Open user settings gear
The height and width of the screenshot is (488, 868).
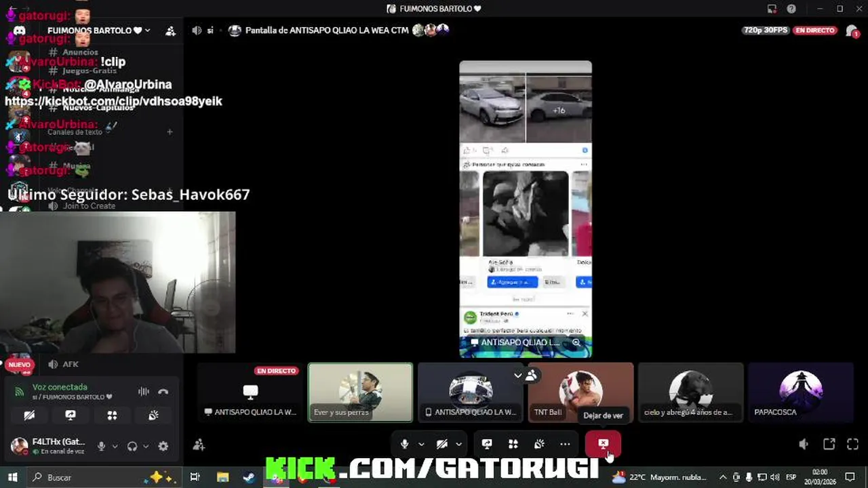(x=163, y=446)
